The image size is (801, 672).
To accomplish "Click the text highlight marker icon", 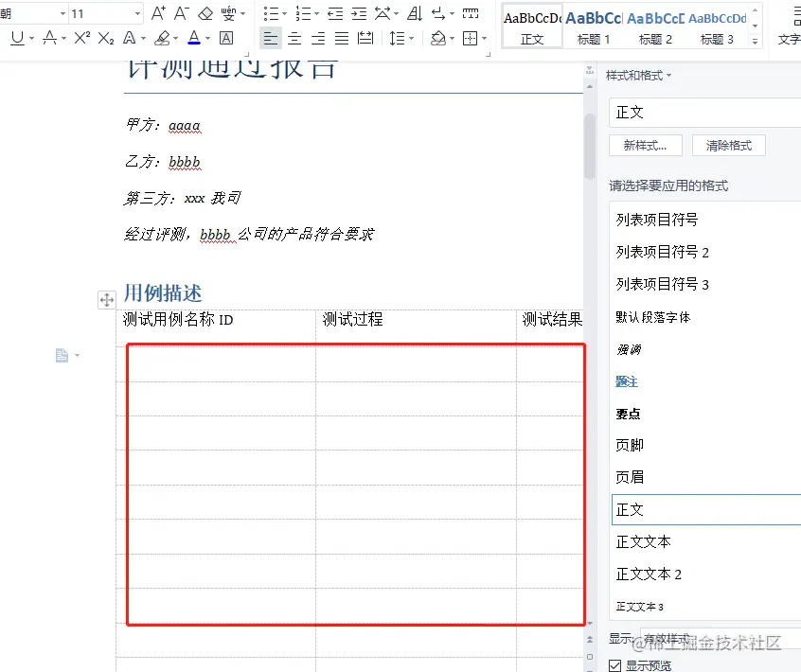I will coord(163,38).
